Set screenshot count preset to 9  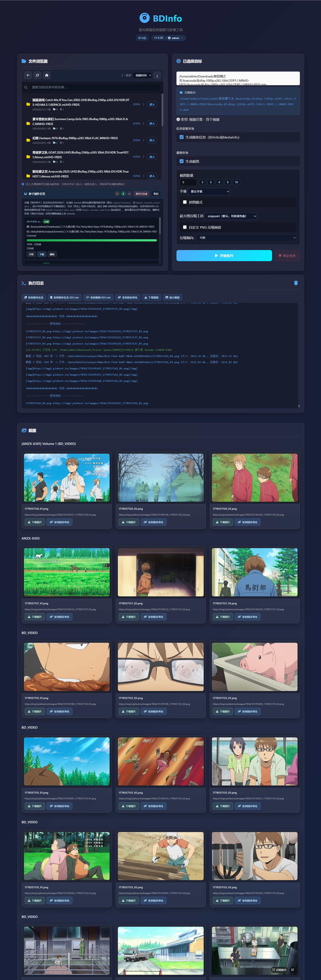point(228,182)
